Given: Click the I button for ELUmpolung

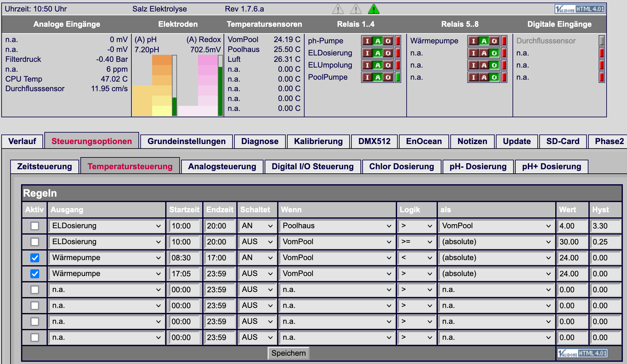Looking at the screenshot, I should (x=367, y=65).
